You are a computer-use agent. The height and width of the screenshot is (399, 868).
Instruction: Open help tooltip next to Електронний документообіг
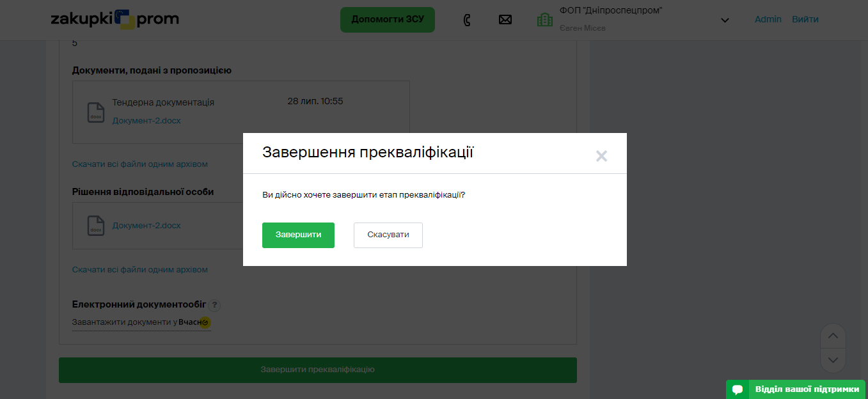tap(215, 306)
